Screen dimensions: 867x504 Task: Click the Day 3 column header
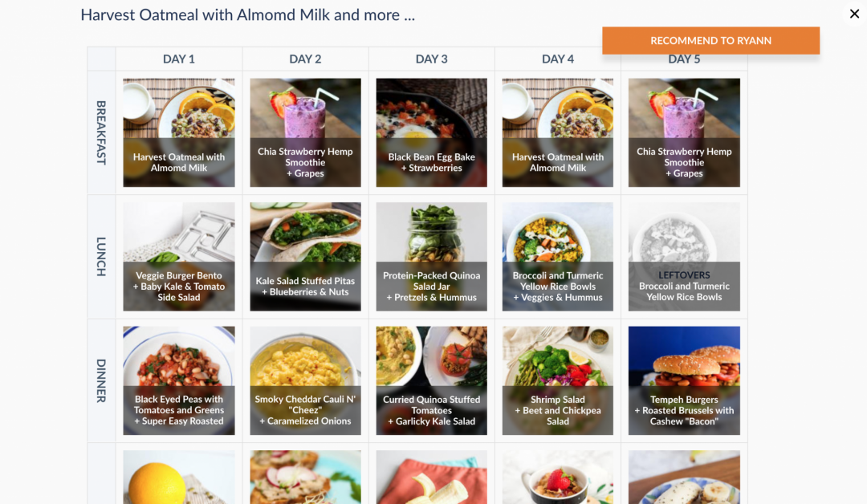click(432, 59)
